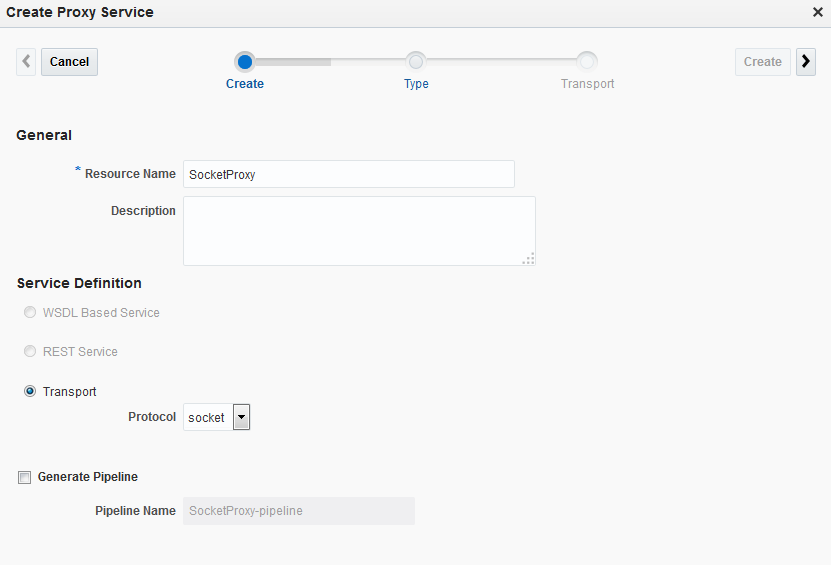Click the next arrow navigation icon

click(x=806, y=62)
